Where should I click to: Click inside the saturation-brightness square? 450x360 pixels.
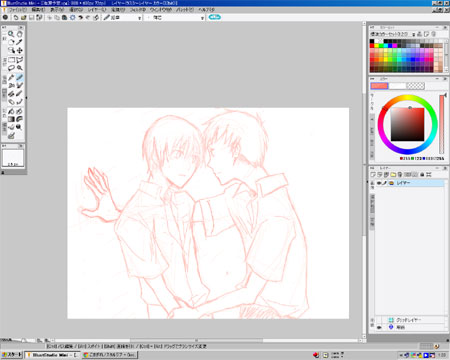[407, 124]
